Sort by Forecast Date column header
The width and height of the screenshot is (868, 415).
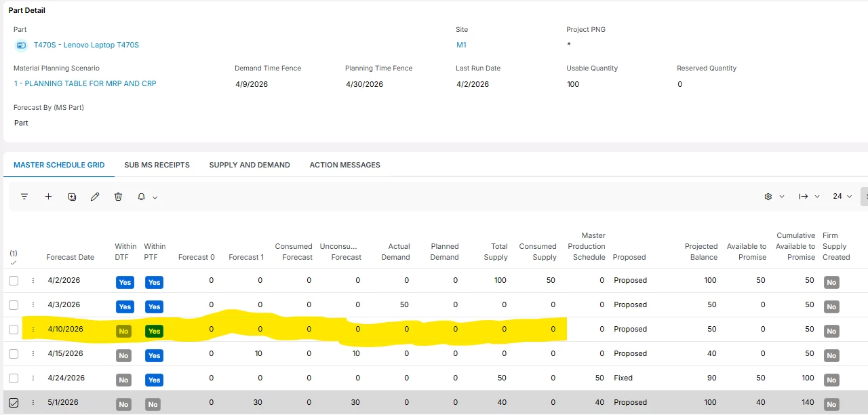tap(70, 257)
